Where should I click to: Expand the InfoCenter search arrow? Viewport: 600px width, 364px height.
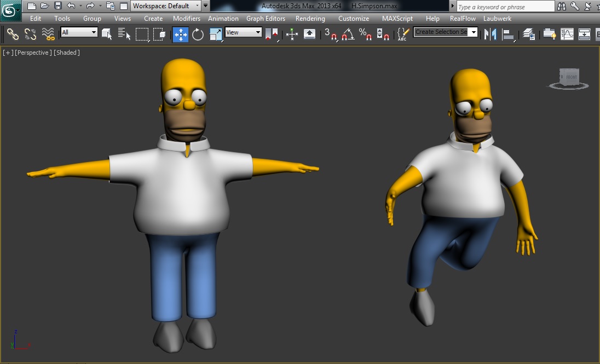453,5
